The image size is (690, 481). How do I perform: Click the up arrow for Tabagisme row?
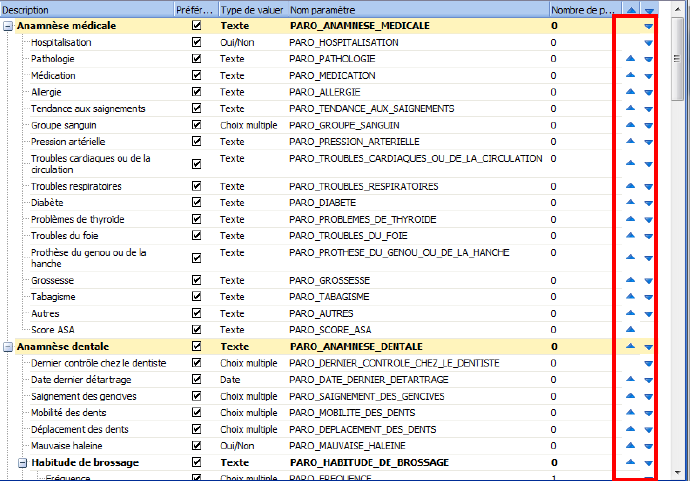point(630,297)
